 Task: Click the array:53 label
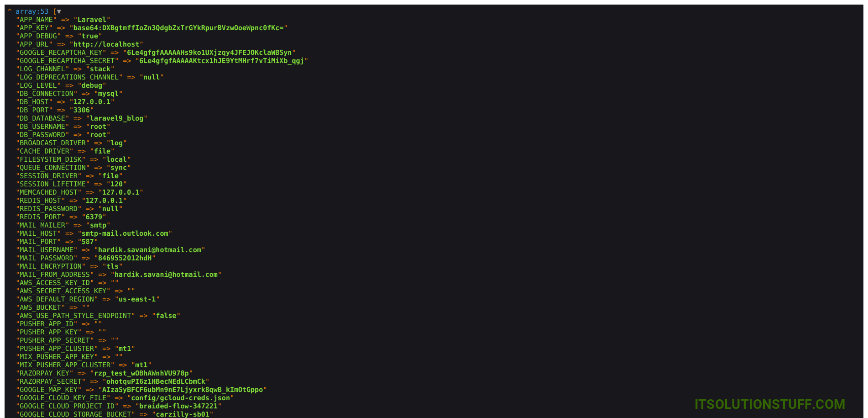coord(32,11)
